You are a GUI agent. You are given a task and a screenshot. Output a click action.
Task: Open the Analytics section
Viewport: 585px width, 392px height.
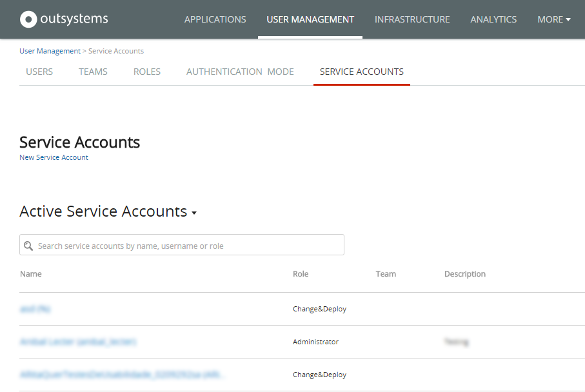[x=493, y=19]
